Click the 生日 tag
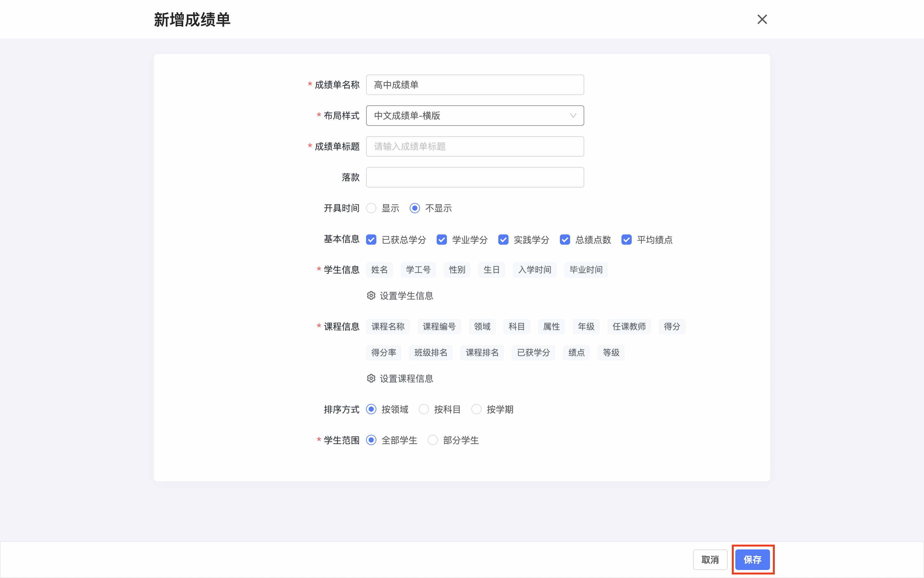 492,270
